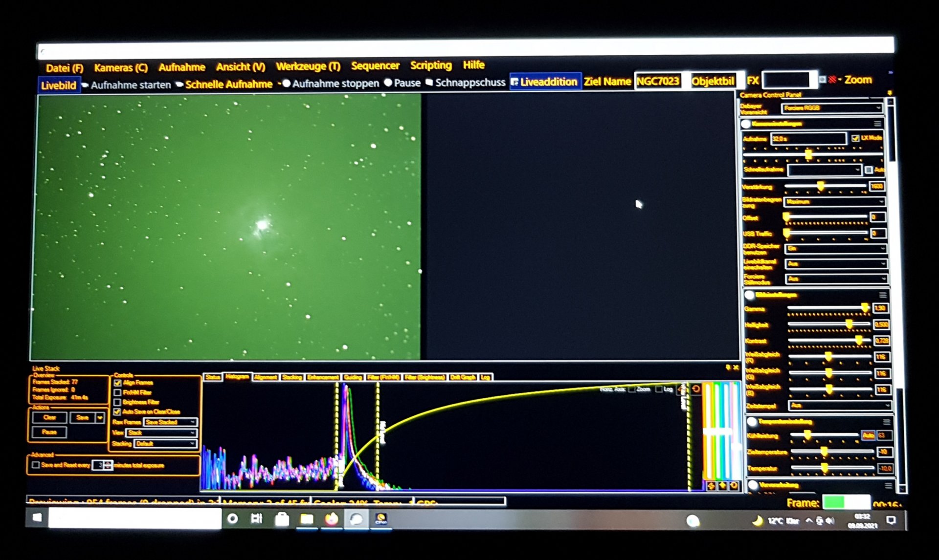Toggle the LX Mode checkbox
The height and width of the screenshot is (560, 939).
[855, 138]
